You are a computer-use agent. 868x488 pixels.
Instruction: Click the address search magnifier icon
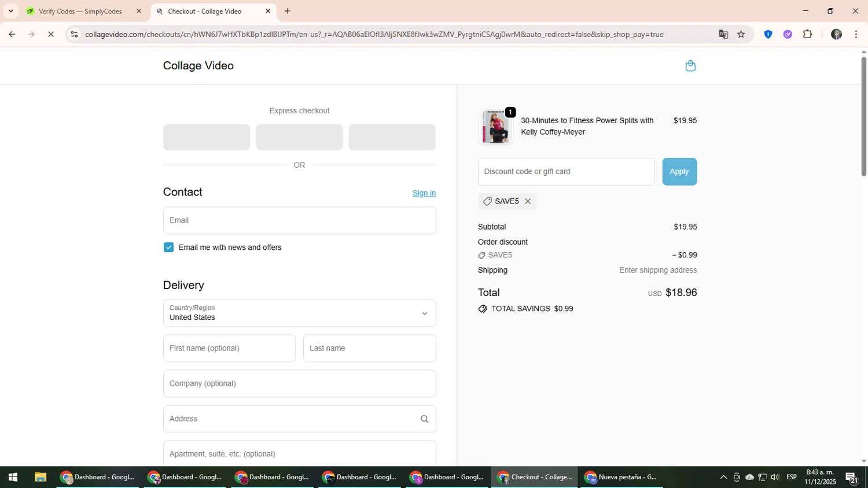(x=425, y=419)
